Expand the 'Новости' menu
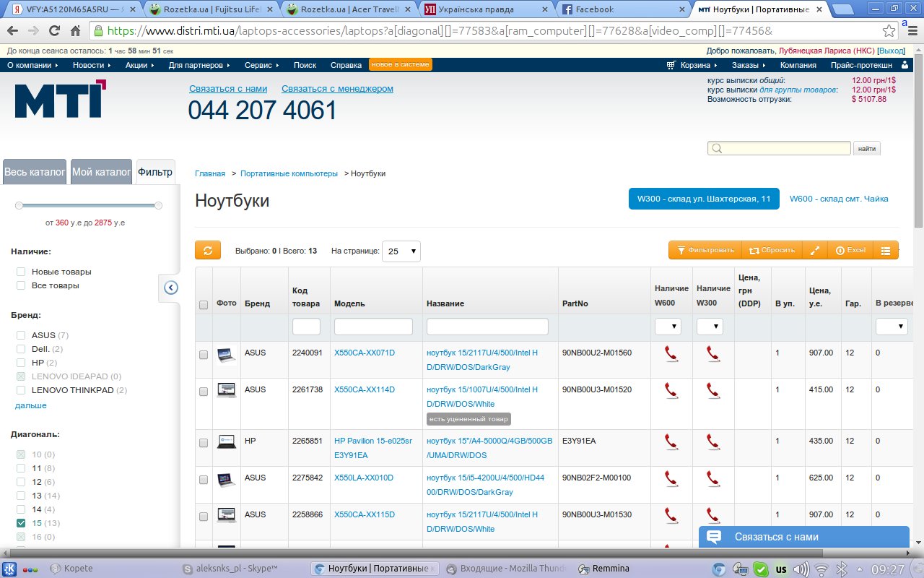The height and width of the screenshot is (578, 924). (x=92, y=65)
